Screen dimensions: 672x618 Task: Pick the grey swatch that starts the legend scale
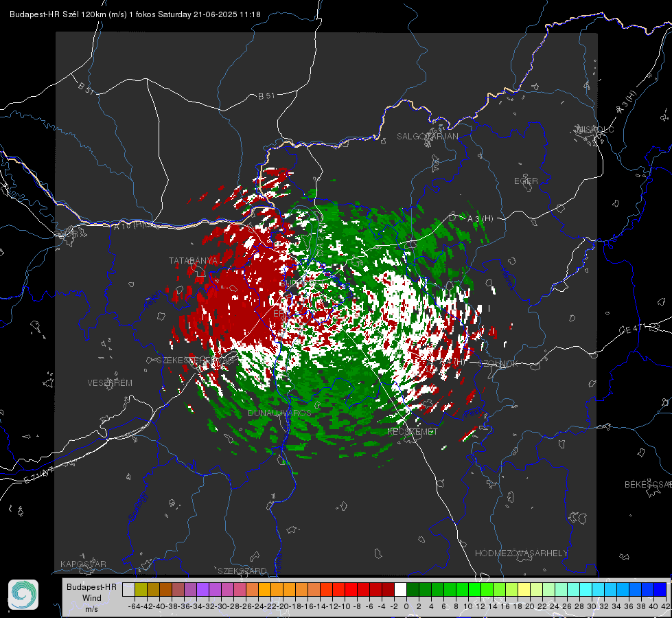click(128, 589)
